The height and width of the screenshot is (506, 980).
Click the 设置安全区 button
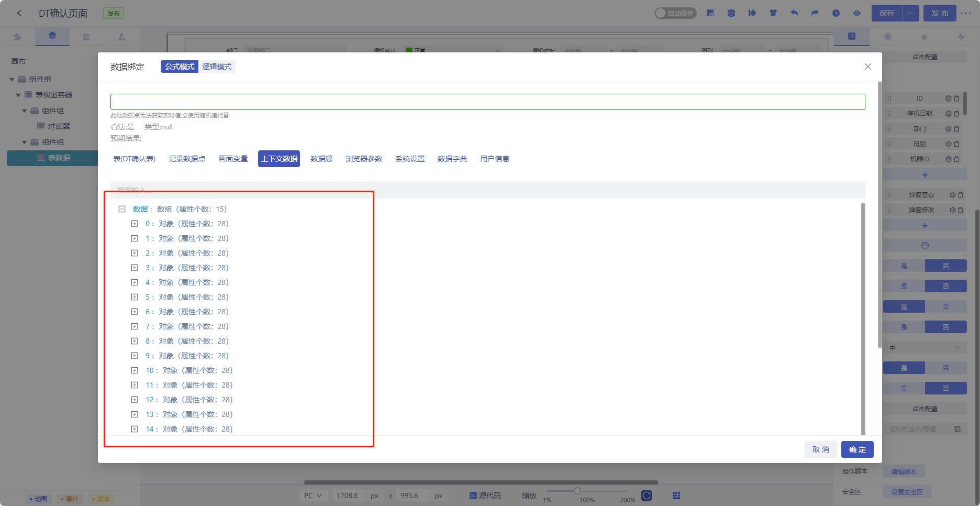[x=907, y=492]
